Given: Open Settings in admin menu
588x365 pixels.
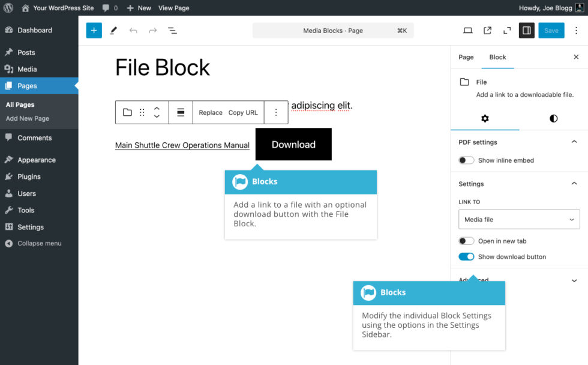Looking at the screenshot, I should point(39,227).
